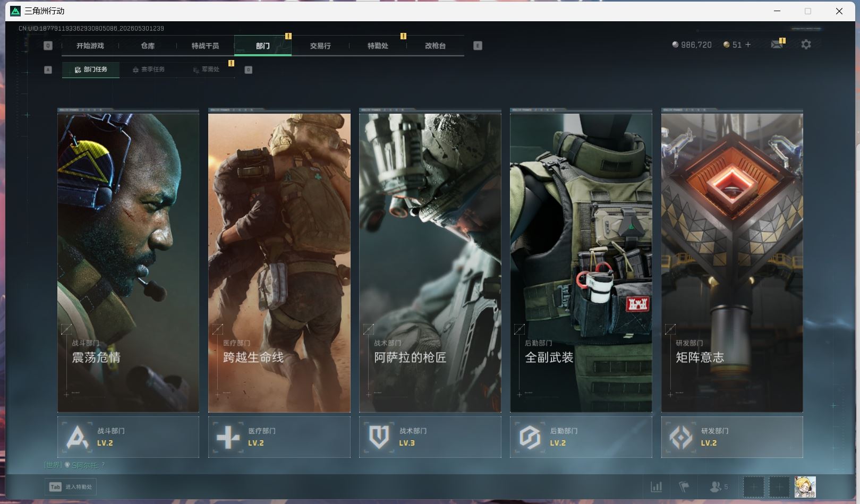Select the 部门任务 sub-tab
The image size is (860, 504).
91,70
